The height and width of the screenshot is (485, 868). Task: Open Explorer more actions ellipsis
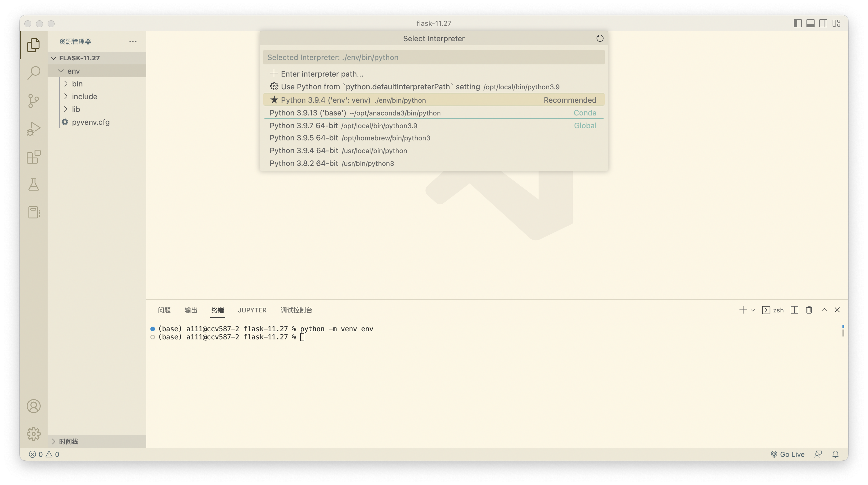133,41
